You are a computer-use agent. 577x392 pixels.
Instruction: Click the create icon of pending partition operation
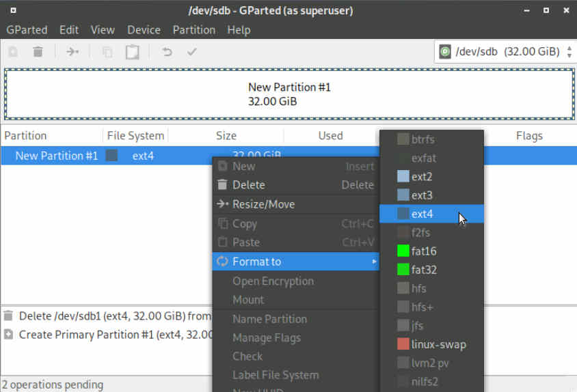[x=8, y=334]
